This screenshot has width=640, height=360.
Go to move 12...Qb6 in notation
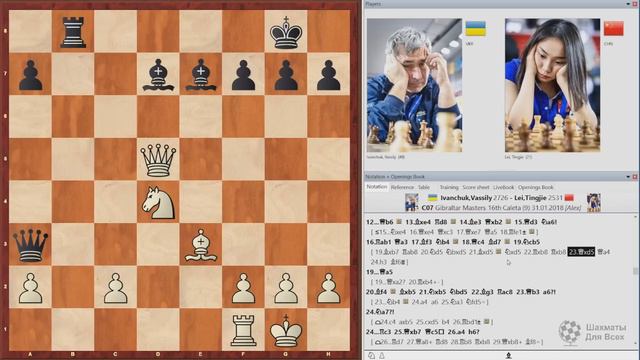(380, 222)
